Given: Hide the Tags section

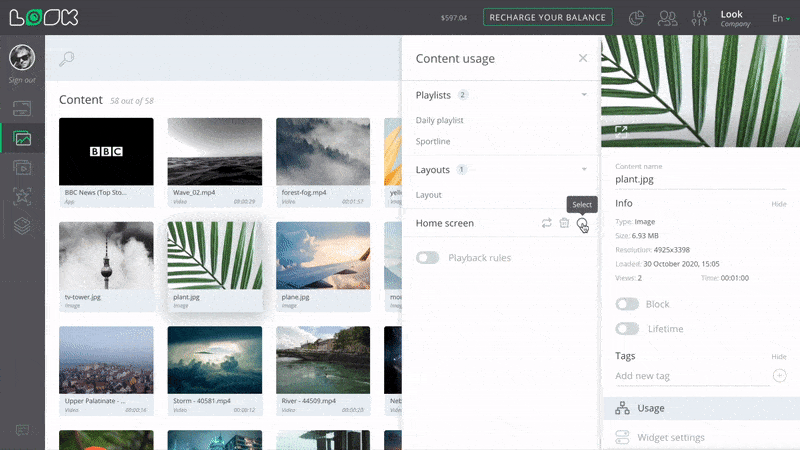Looking at the screenshot, I should point(779,356).
